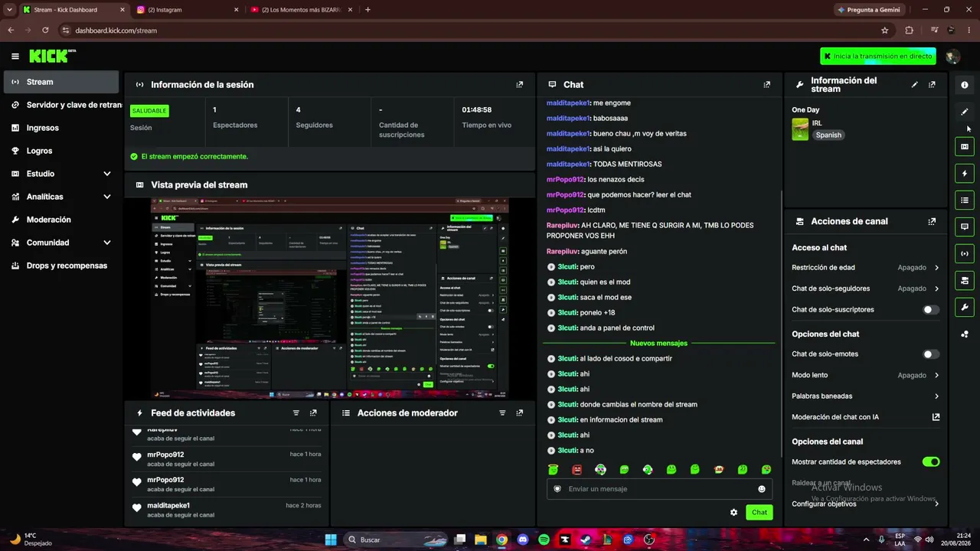Toggle the wrench icon in the right rail
Image resolution: width=980 pixels, height=551 pixels.
tap(965, 308)
